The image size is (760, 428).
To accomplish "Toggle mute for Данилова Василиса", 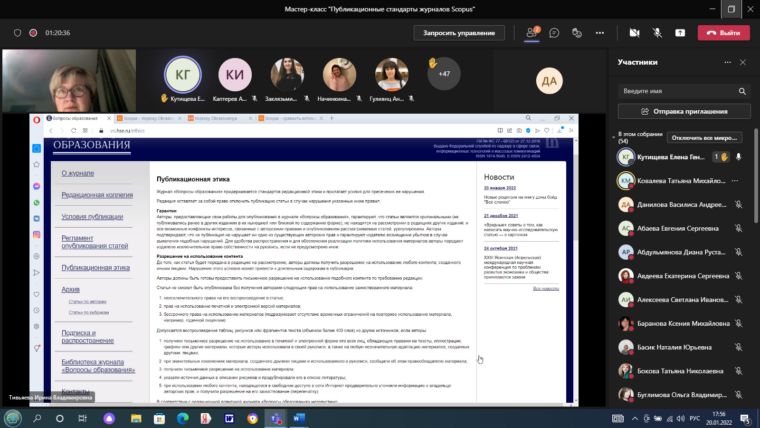I will point(738,204).
